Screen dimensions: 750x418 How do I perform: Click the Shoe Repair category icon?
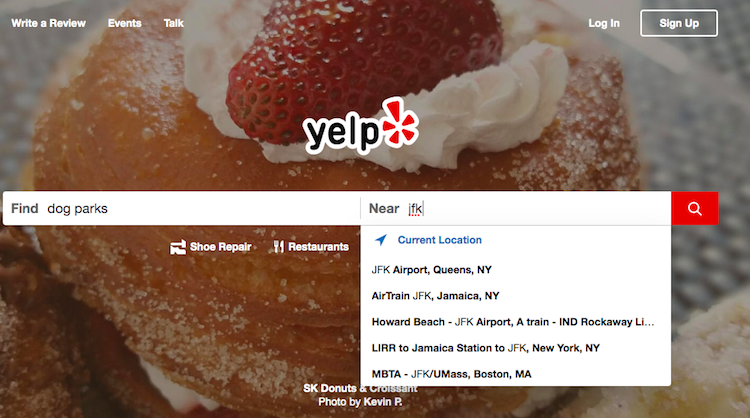pyautogui.click(x=178, y=247)
